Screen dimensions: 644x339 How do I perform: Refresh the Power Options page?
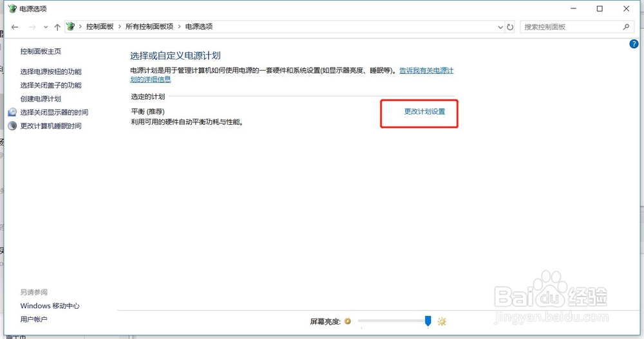point(510,27)
